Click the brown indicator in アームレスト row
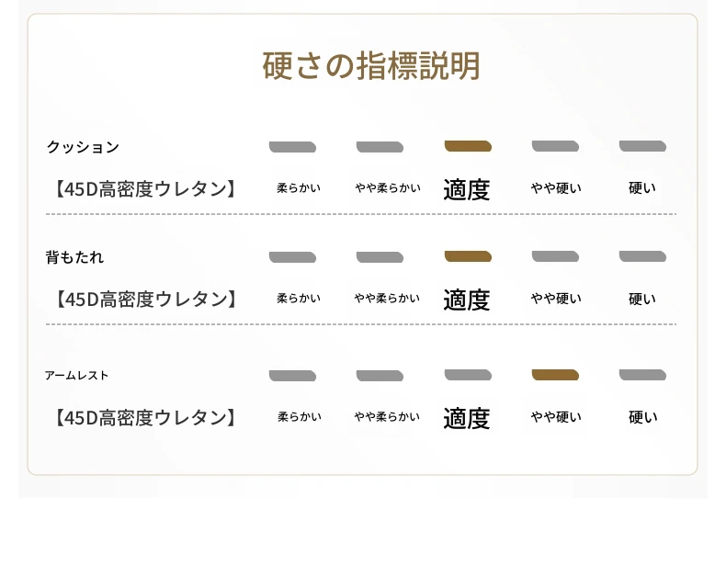This screenshot has height=588, width=726. click(x=555, y=375)
